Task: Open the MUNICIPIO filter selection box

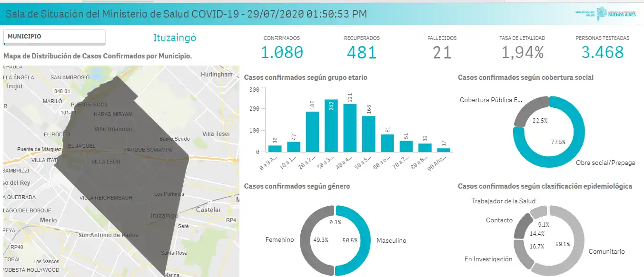Action: click(x=54, y=36)
